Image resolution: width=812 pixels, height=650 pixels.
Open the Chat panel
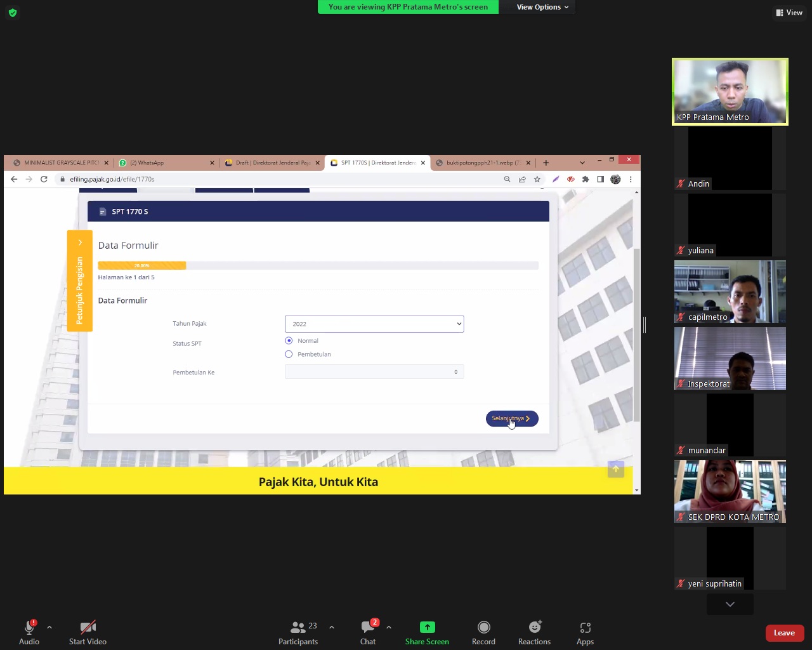point(368,627)
